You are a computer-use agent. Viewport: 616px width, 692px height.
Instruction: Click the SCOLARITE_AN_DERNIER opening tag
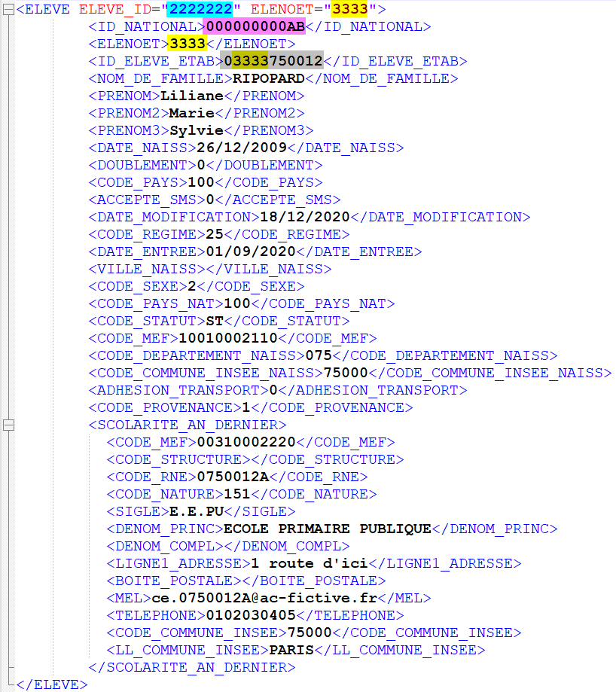[188, 425]
